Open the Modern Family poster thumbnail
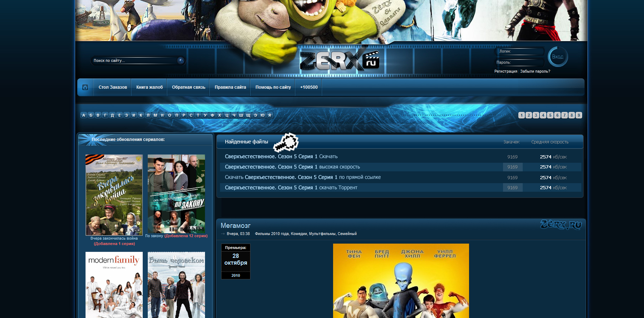This screenshot has height=318, width=644. click(x=114, y=285)
